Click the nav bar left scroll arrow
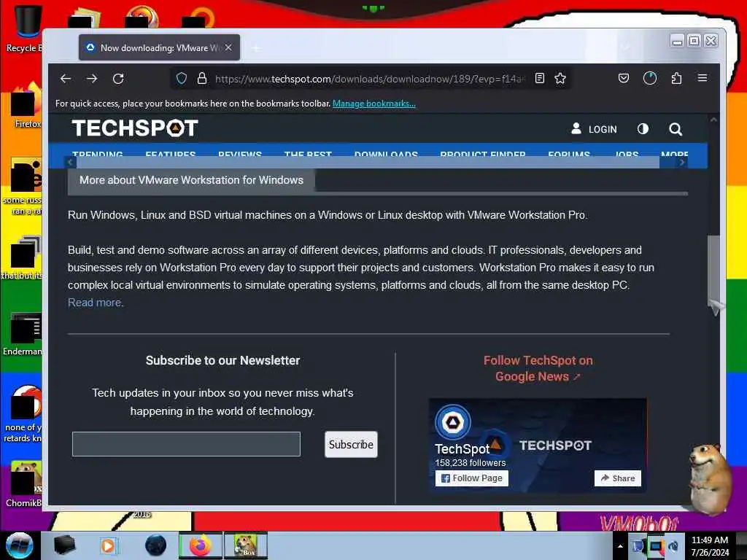This screenshot has height=560, width=747. [70, 163]
